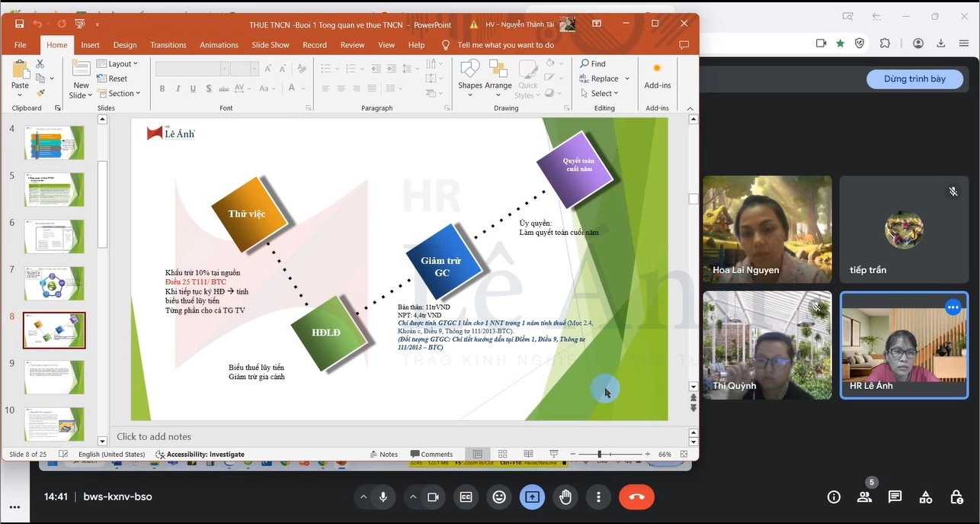Click the red leave call button
This screenshot has height=524, width=980.
click(x=636, y=497)
